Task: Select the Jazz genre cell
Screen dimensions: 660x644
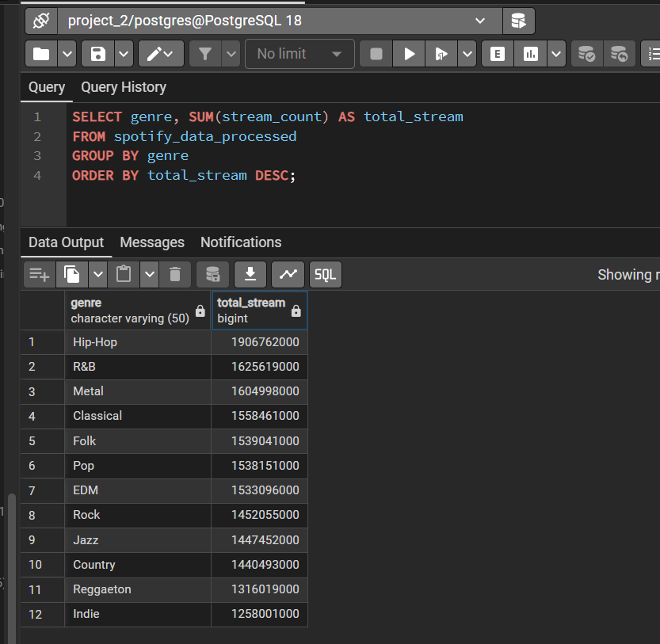Action: 138,540
